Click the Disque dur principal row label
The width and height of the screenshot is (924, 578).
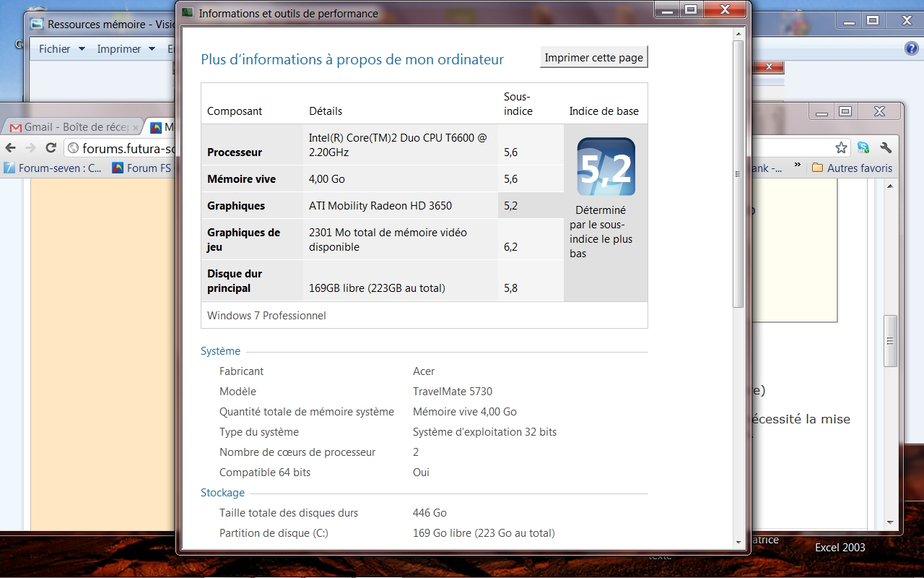[x=235, y=281]
